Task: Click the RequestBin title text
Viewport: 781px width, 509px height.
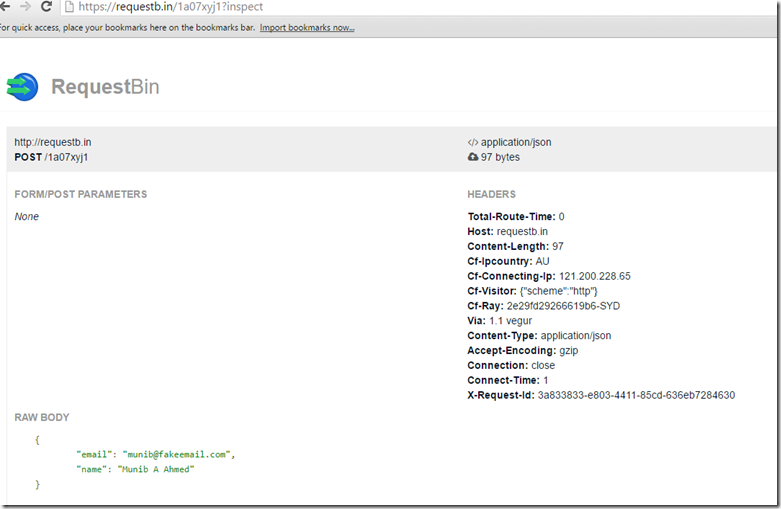Action: pyautogui.click(x=105, y=87)
